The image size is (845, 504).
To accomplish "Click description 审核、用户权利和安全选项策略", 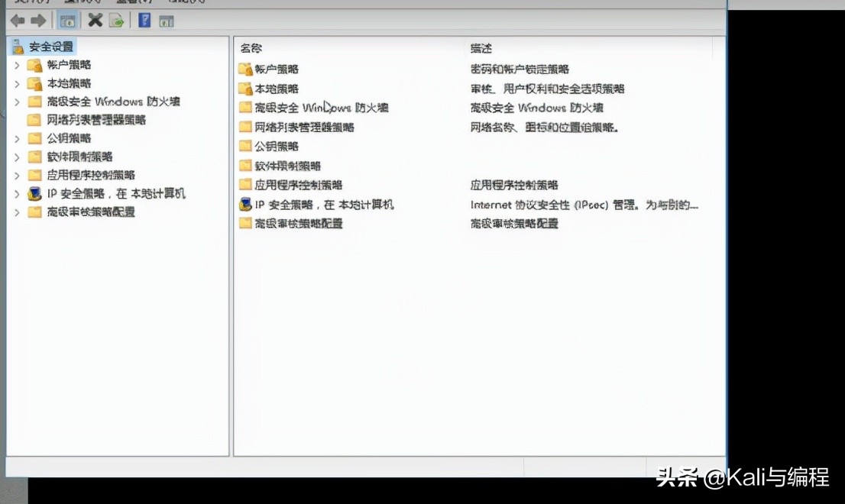I will (x=547, y=89).
